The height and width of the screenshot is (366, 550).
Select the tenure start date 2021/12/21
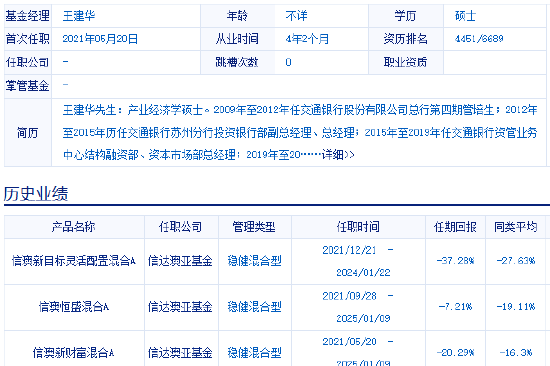[349, 250]
